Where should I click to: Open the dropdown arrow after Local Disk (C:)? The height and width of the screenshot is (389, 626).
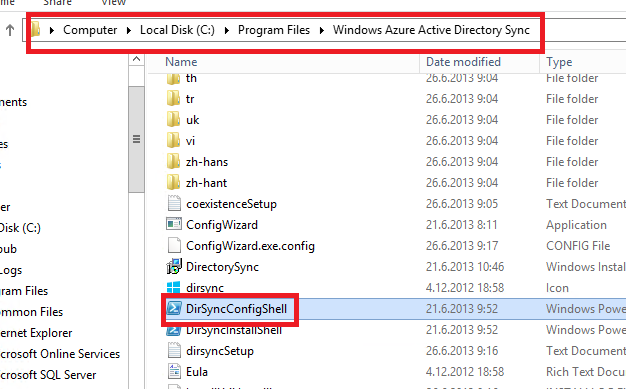point(226,30)
